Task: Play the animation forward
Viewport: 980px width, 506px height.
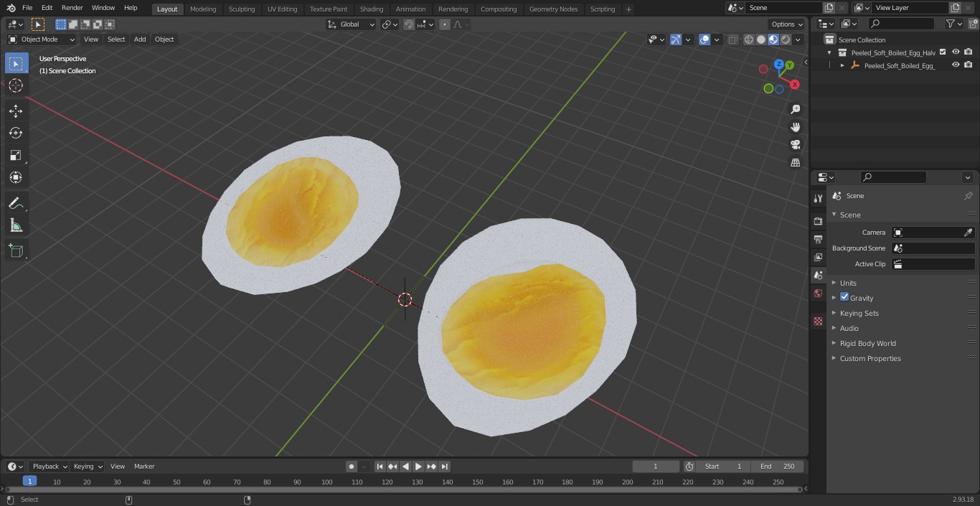Action: point(418,467)
